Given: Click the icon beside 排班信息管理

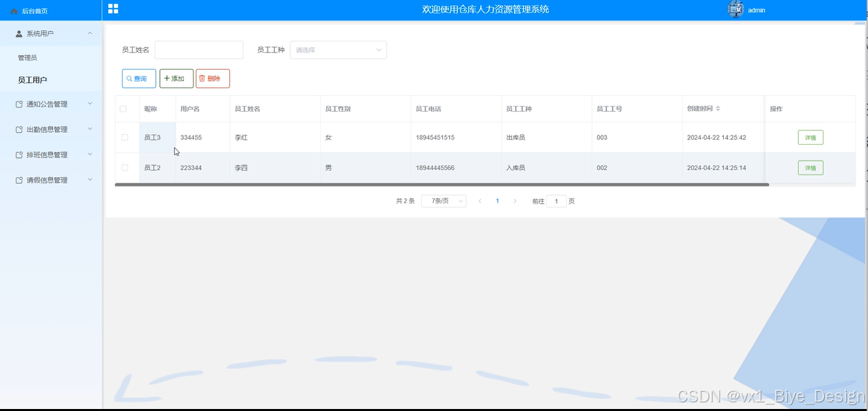Looking at the screenshot, I should click(x=19, y=155).
